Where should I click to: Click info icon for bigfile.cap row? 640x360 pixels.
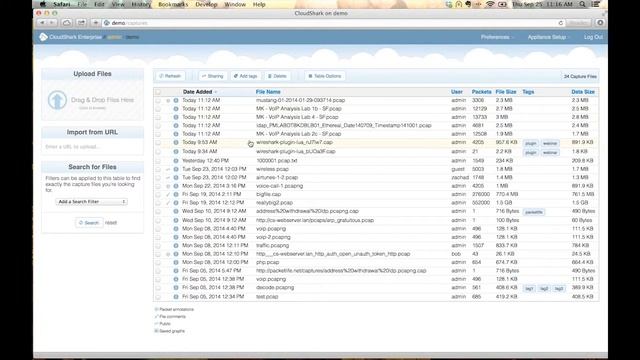(x=176, y=194)
